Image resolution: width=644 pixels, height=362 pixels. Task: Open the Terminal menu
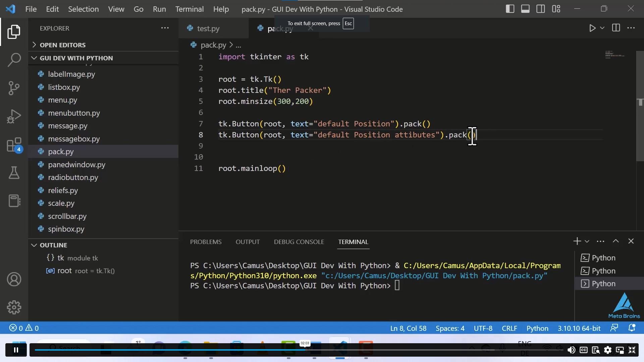point(189,9)
